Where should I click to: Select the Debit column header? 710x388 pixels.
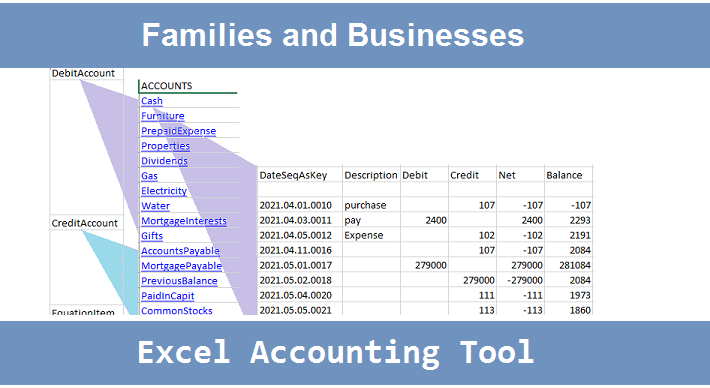(424, 175)
